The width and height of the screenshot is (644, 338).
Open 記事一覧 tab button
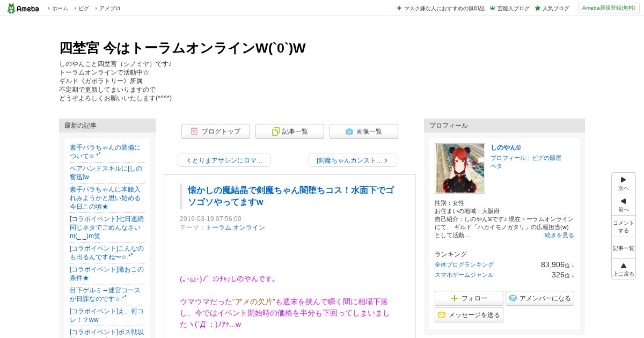(290, 131)
